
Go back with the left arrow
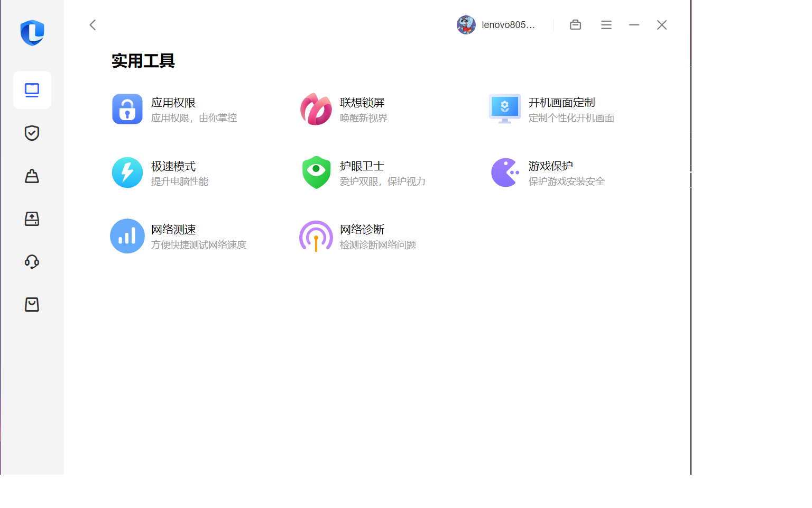click(x=93, y=25)
